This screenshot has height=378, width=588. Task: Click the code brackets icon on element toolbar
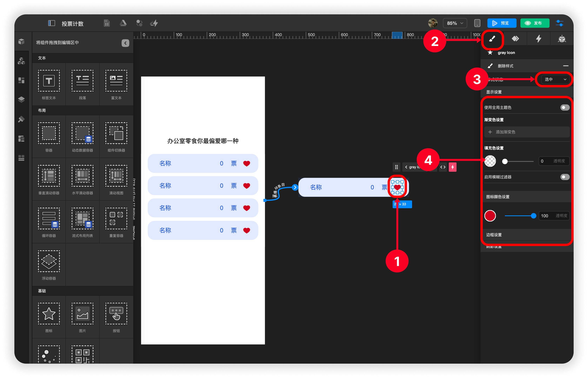click(x=443, y=167)
